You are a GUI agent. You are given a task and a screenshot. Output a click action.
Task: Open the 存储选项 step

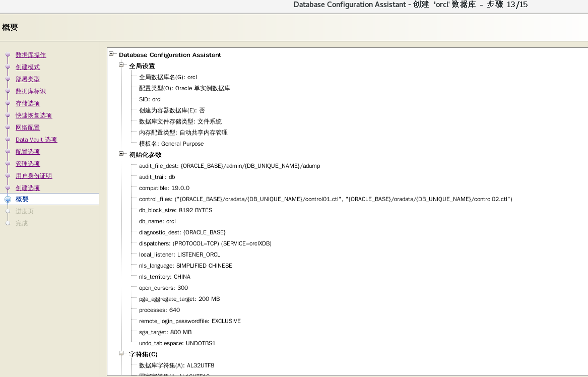pos(28,103)
